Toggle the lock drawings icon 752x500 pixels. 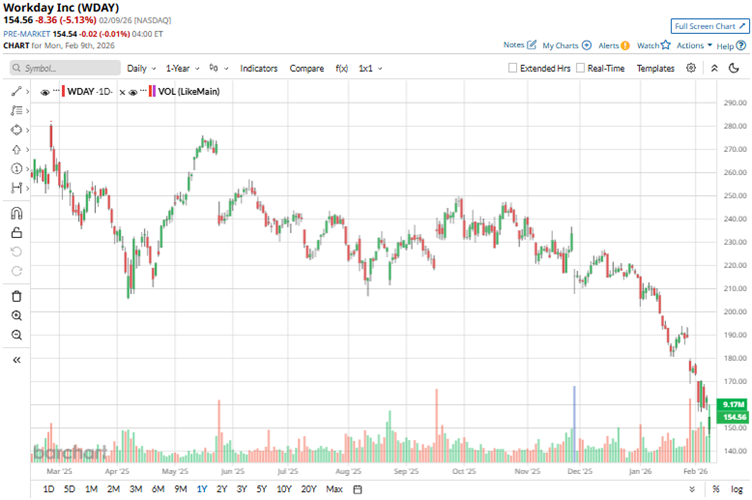(16, 233)
